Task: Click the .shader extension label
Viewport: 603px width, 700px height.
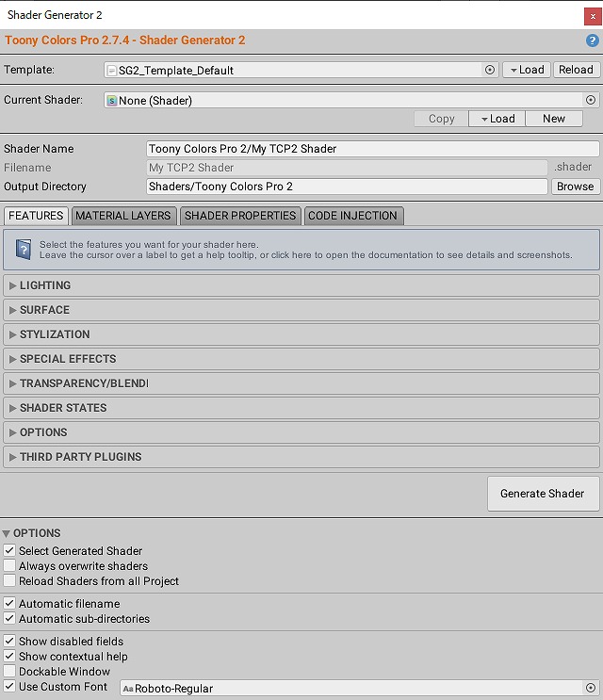Action: (x=573, y=167)
